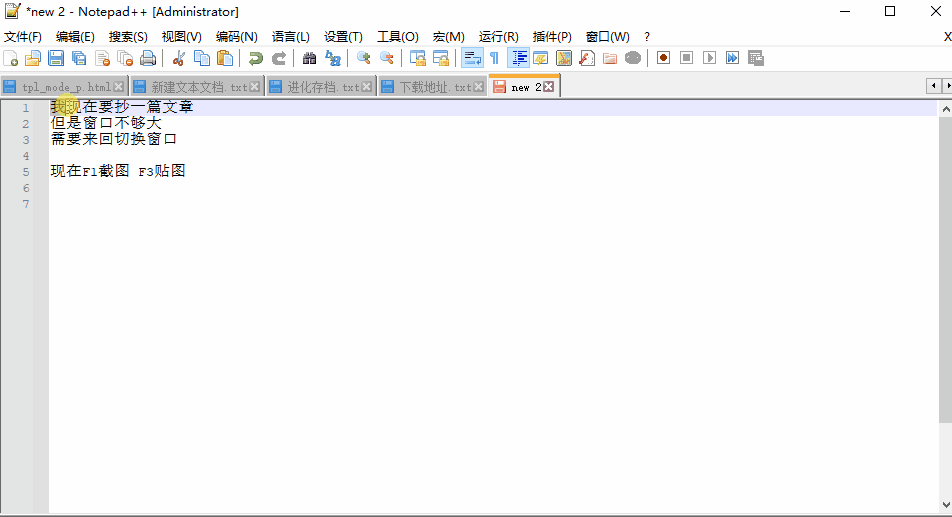Open the 视图(V) menu

pyautogui.click(x=182, y=37)
